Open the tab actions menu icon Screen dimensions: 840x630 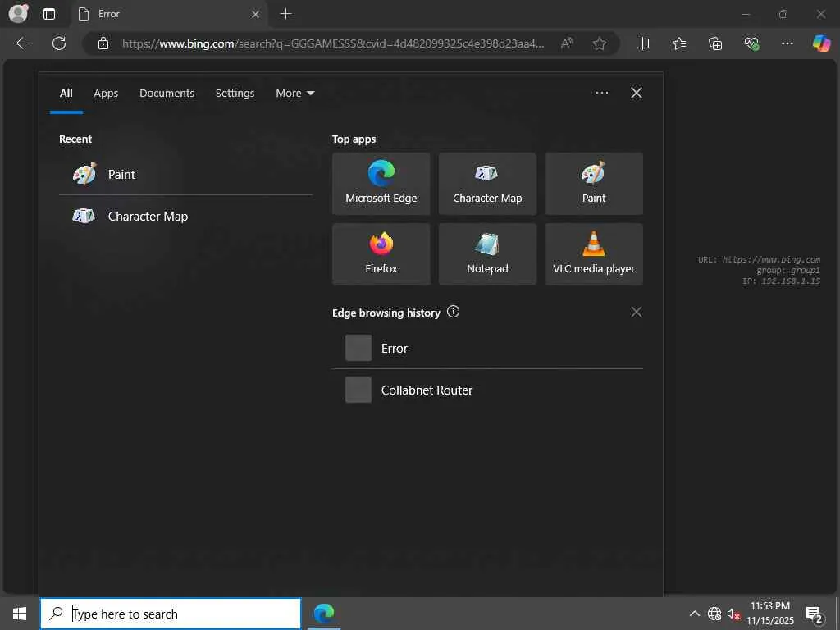[49, 14]
